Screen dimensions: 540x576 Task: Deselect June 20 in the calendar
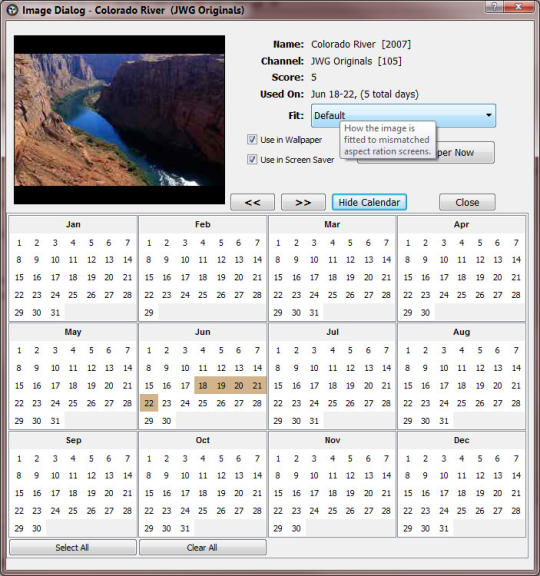click(x=239, y=385)
